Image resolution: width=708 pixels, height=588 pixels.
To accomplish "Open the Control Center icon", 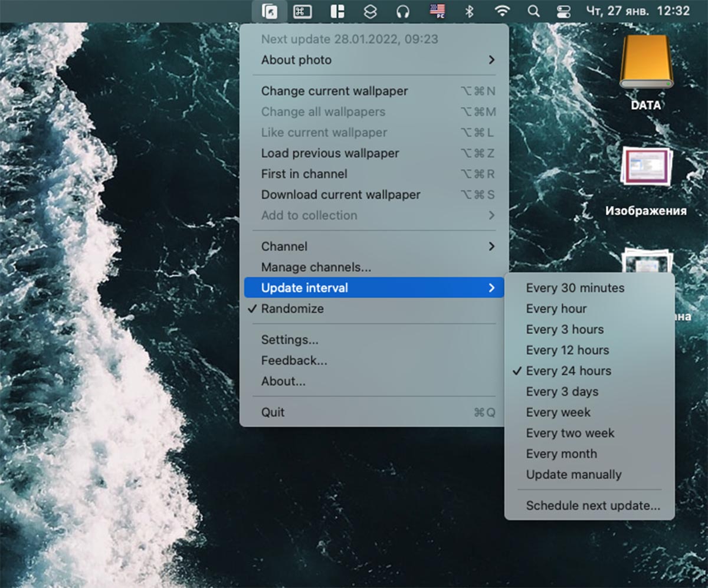I will [565, 11].
